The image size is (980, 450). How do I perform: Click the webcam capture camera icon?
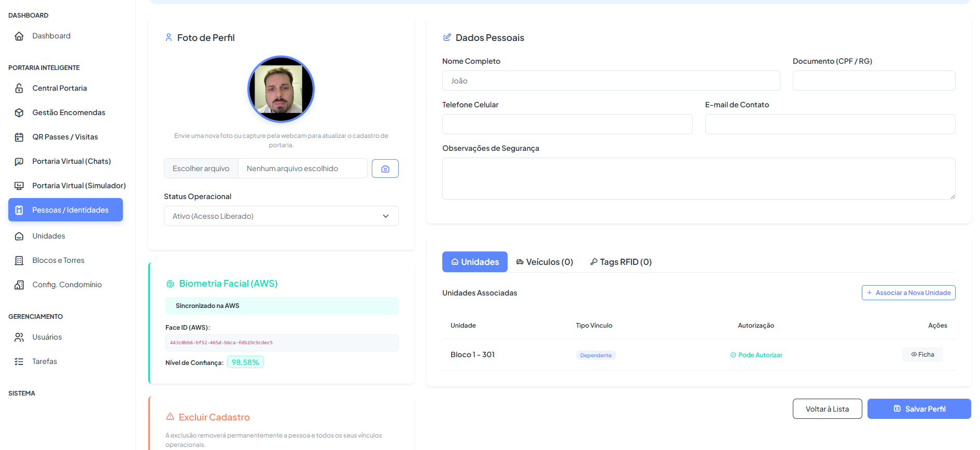tap(385, 168)
